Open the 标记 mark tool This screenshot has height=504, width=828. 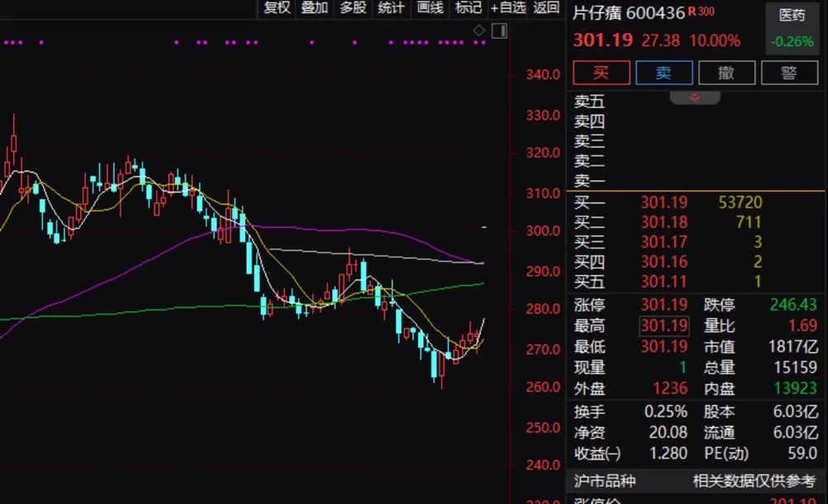click(x=469, y=8)
